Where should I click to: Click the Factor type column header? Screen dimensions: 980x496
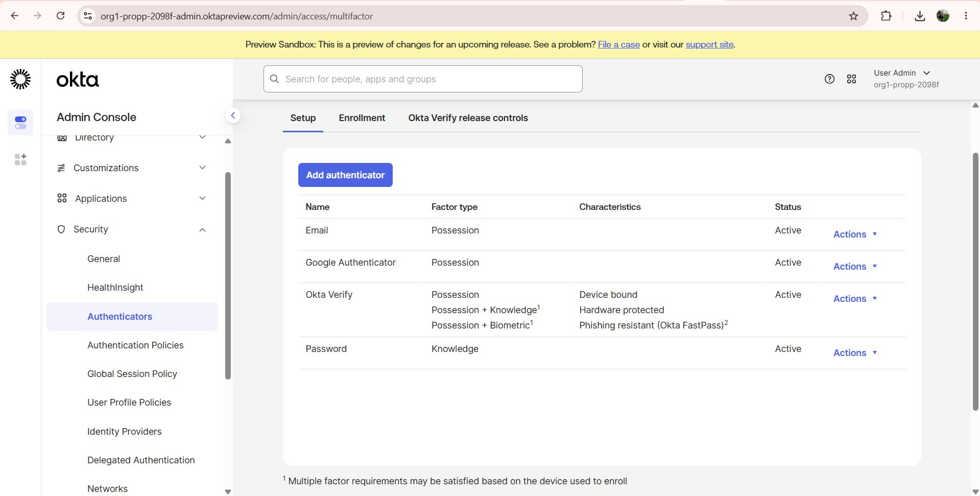click(454, 207)
